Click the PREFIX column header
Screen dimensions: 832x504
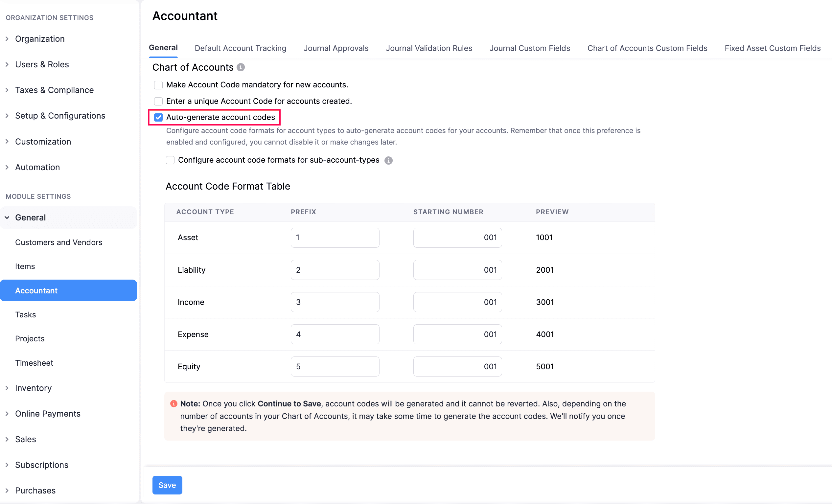pyautogui.click(x=303, y=212)
